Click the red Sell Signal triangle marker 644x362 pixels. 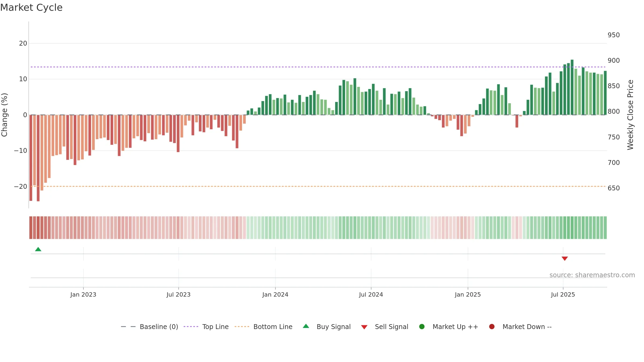point(565,258)
